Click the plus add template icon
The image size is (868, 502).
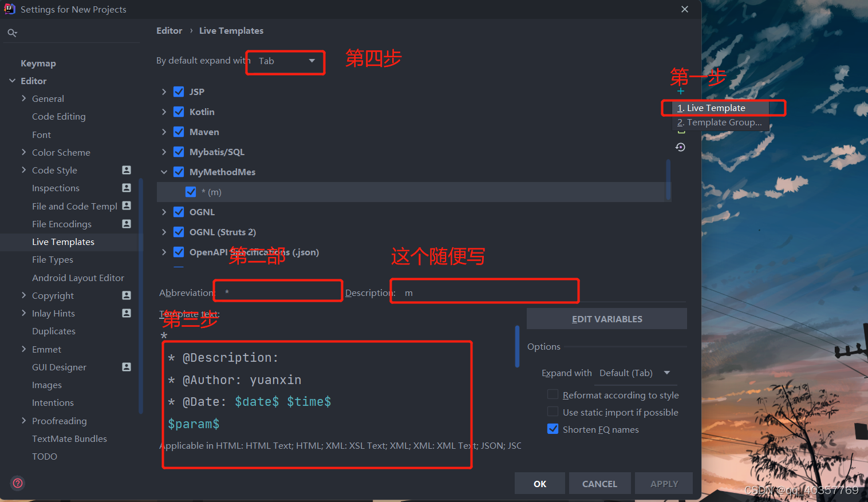681,91
